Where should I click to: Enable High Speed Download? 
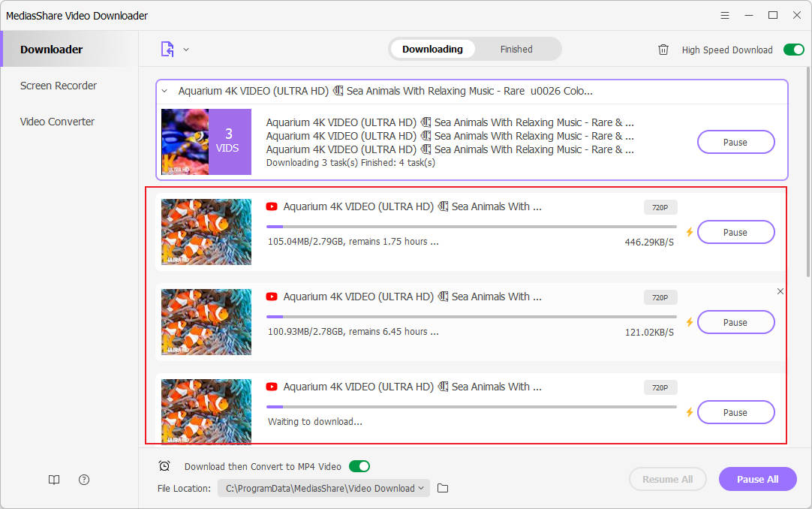(793, 49)
